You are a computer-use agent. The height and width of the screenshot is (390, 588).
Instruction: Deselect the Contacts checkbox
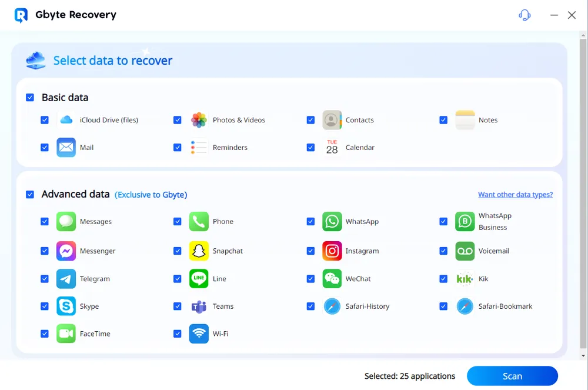pyautogui.click(x=310, y=120)
